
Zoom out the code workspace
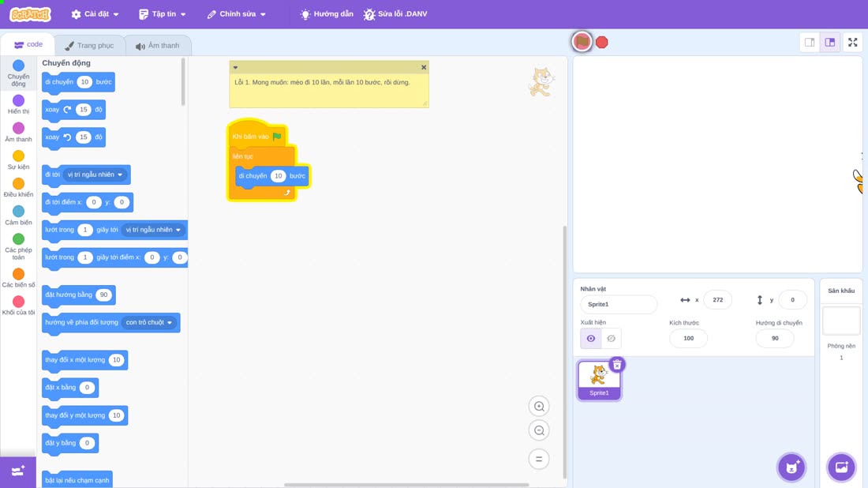[x=539, y=430]
